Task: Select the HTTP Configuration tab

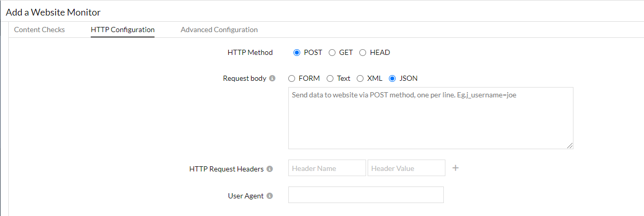Action: coord(122,30)
